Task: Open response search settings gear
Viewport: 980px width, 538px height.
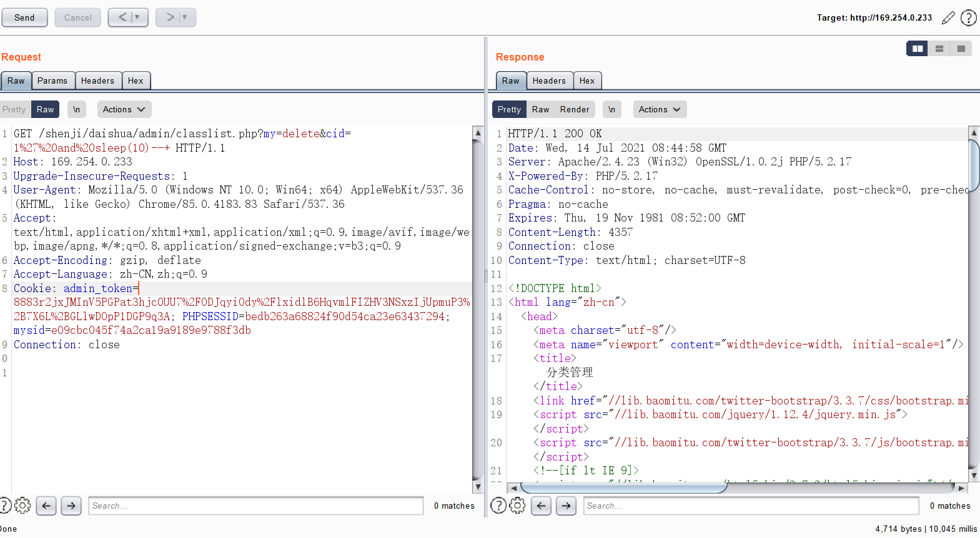Action: pyautogui.click(x=518, y=506)
